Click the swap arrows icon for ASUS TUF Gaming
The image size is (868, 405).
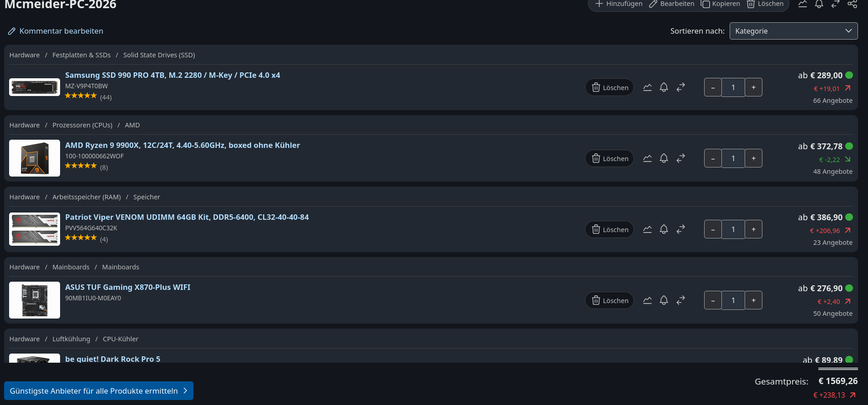pyautogui.click(x=680, y=300)
